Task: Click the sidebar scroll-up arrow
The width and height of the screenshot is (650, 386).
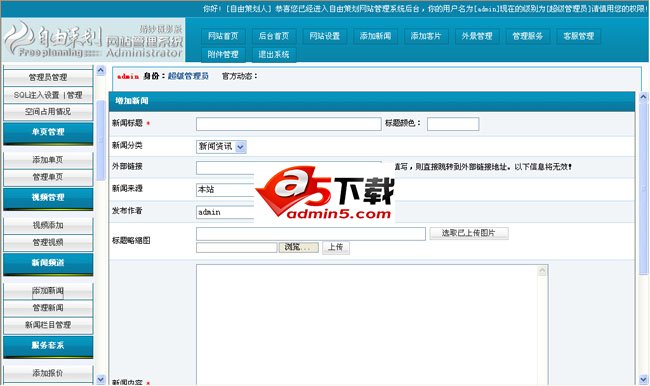Action: coord(101,70)
